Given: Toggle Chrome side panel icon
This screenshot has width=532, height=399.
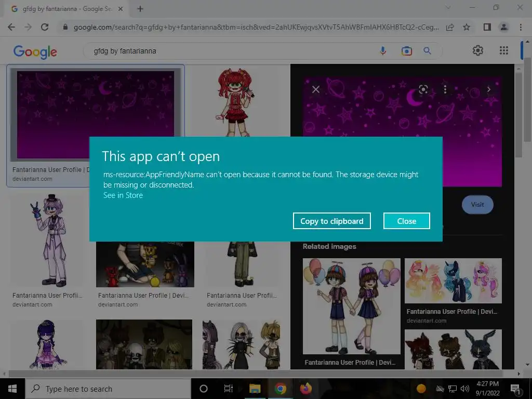Looking at the screenshot, I should 487,27.
